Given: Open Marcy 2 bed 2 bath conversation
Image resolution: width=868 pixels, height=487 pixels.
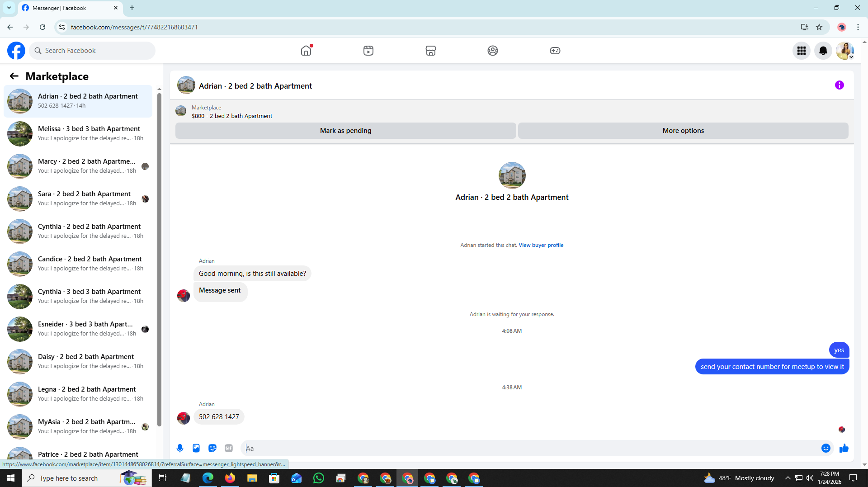Looking at the screenshot, I should coord(78,166).
